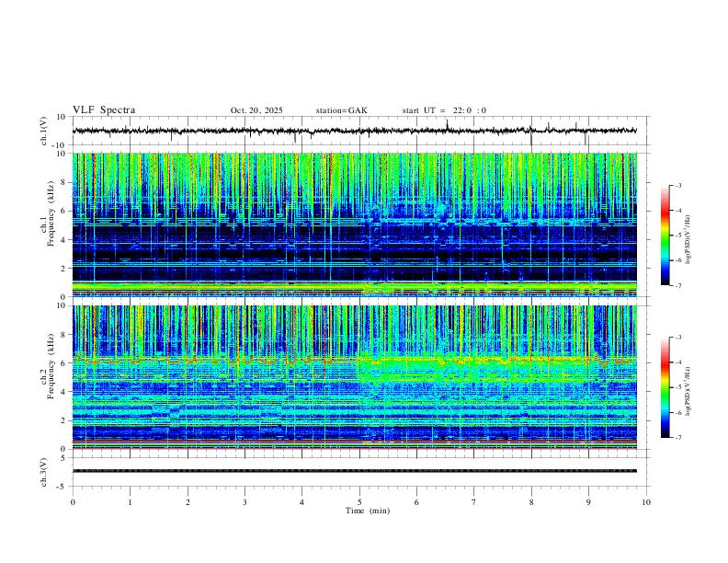
Task: Click the '2' kHz tick on ch.2 frequency axis
Action: tap(64, 420)
